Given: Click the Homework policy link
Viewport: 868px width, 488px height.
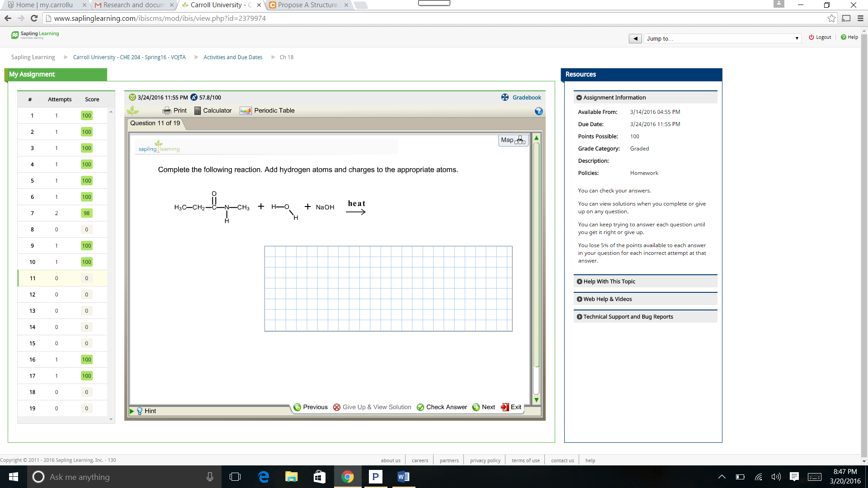Looking at the screenshot, I should click(x=644, y=173).
